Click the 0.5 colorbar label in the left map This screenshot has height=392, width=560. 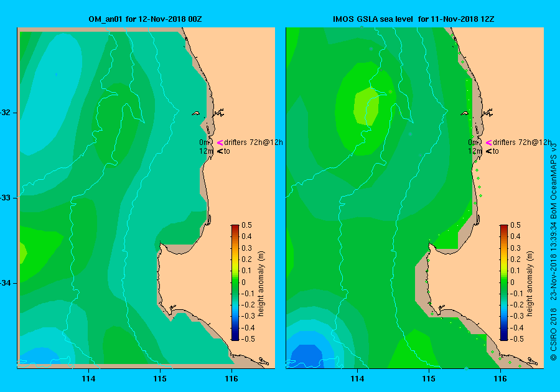(x=247, y=225)
